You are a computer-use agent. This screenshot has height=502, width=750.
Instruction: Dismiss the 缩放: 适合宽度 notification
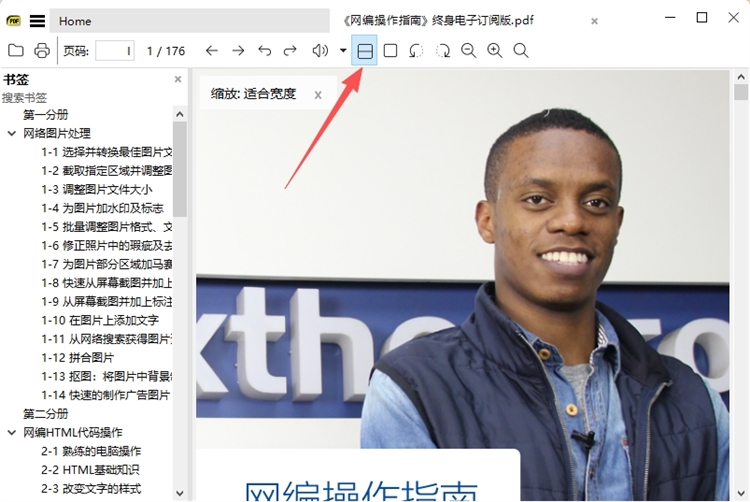pyautogui.click(x=318, y=95)
